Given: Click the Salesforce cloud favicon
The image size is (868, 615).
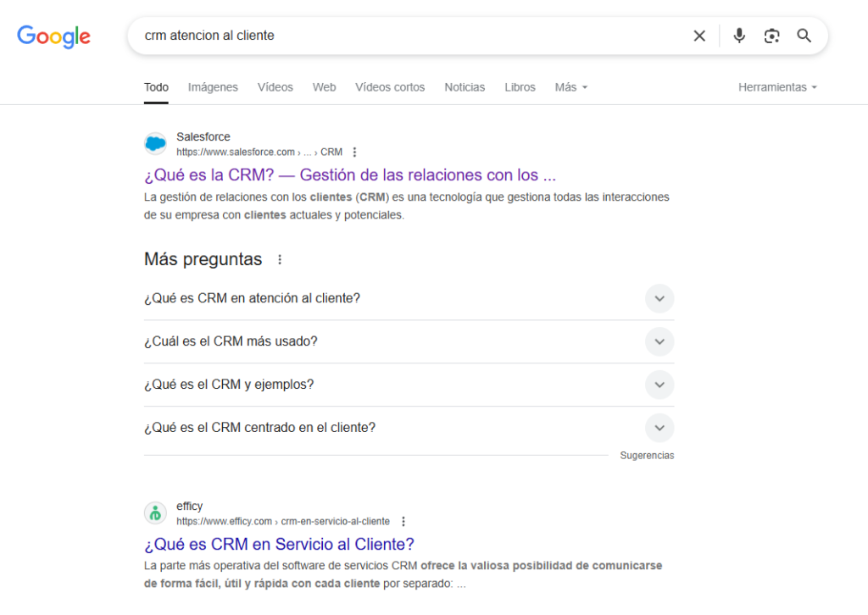Looking at the screenshot, I should pyautogui.click(x=156, y=144).
